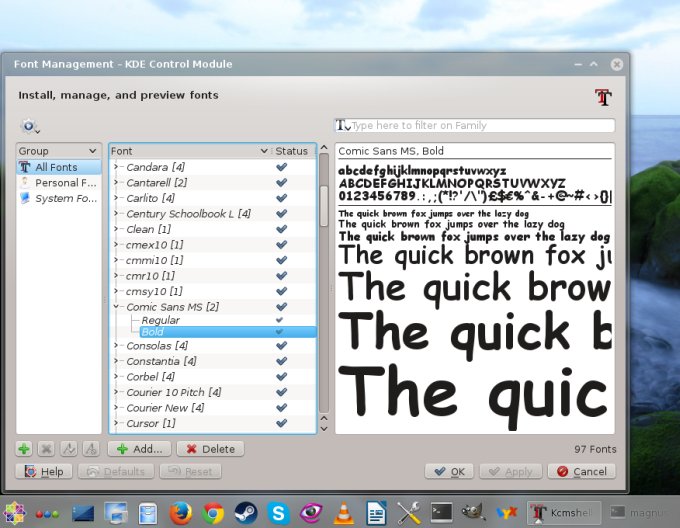Click the OK button
Image resolution: width=680 pixels, height=528 pixels.
449,471
